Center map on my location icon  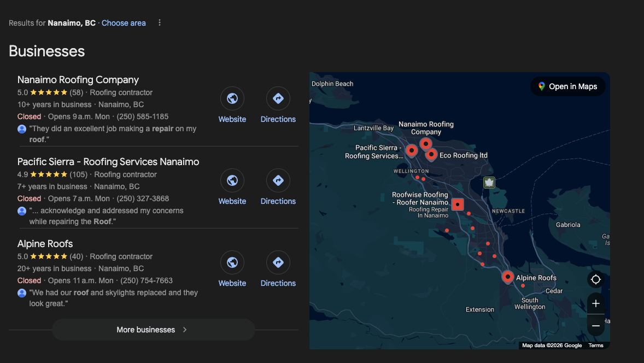click(595, 280)
